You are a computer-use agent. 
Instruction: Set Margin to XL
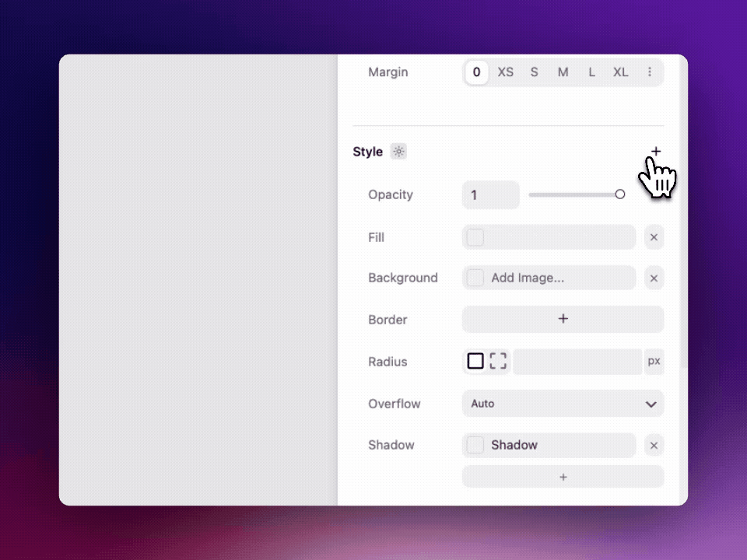click(x=620, y=72)
